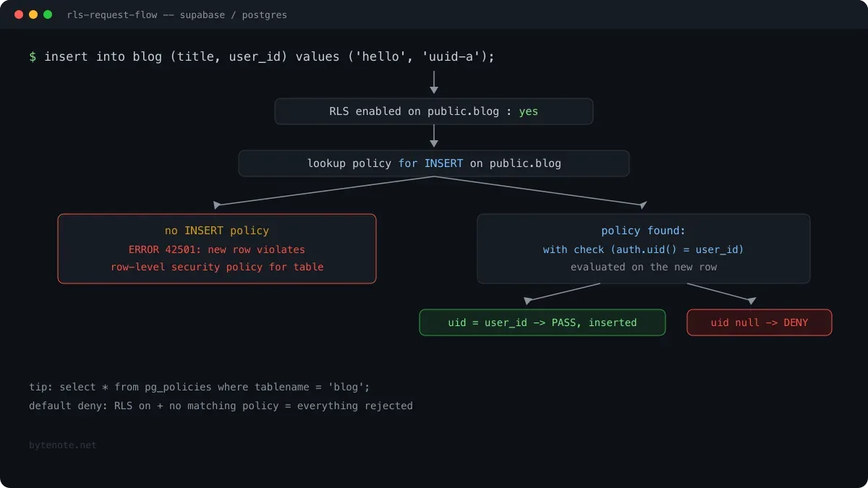Select the 'tip: select * from pg_policies' line
Viewport: 868px width, 488px height.
(x=200, y=387)
